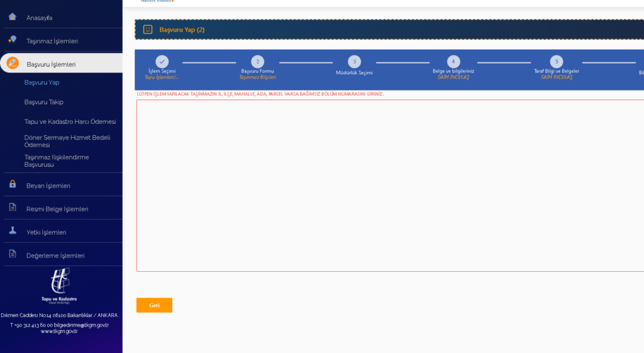Image resolution: width=644 pixels, height=353 pixels.
Task: Click the Beyan İşlemleri lock icon
Action: point(13,184)
